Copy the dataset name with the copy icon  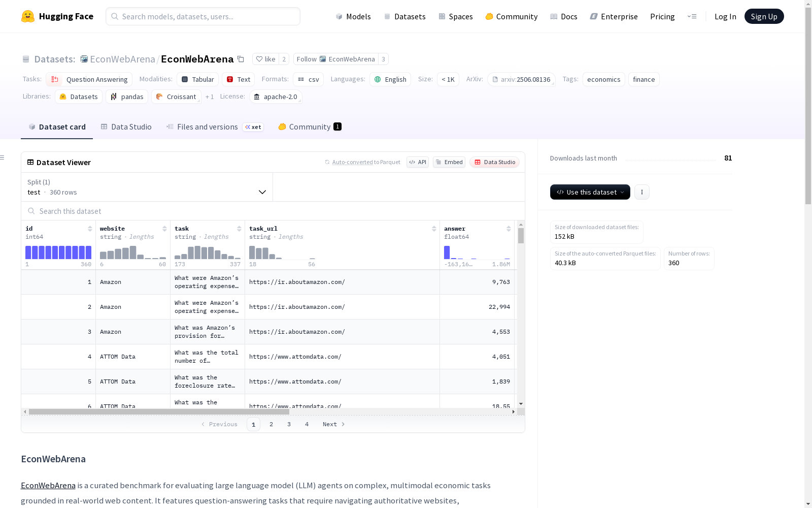[x=241, y=59]
